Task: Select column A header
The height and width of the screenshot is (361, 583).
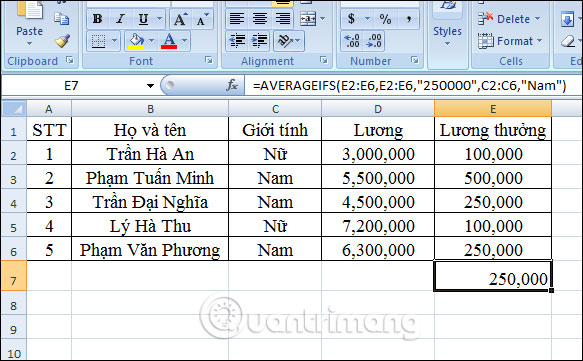Action: (x=49, y=109)
